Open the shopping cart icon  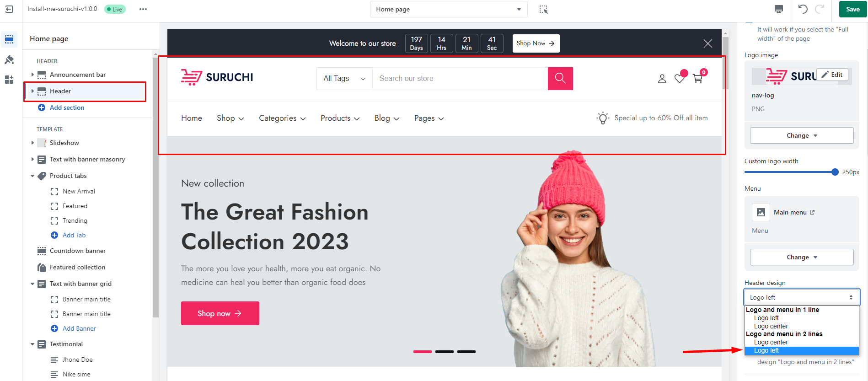(x=698, y=79)
